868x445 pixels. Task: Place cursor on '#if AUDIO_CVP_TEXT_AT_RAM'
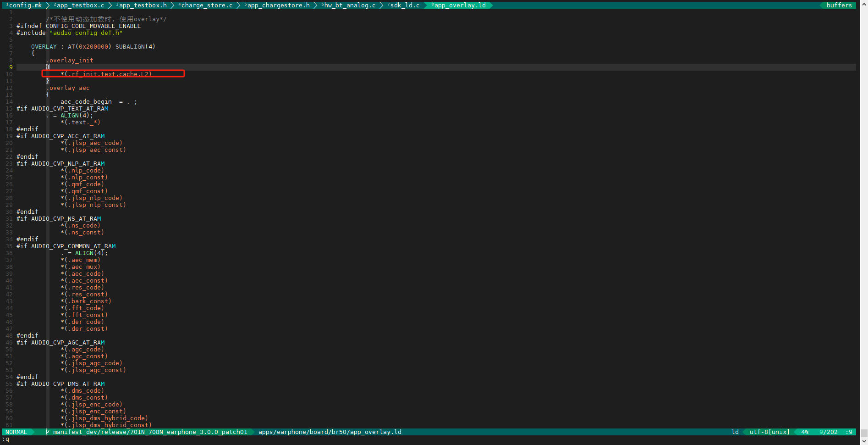(62, 109)
